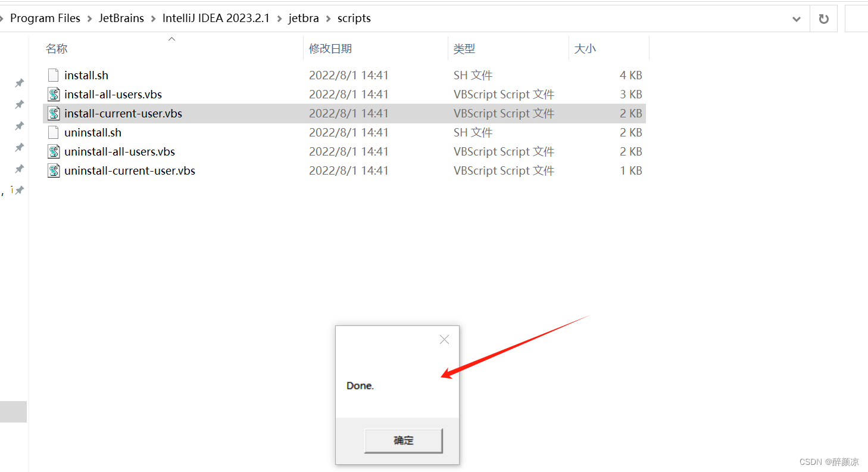The image size is (868, 472).
Task: Expand chevron after jetbra breadcrumb
Action: click(328, 18)
